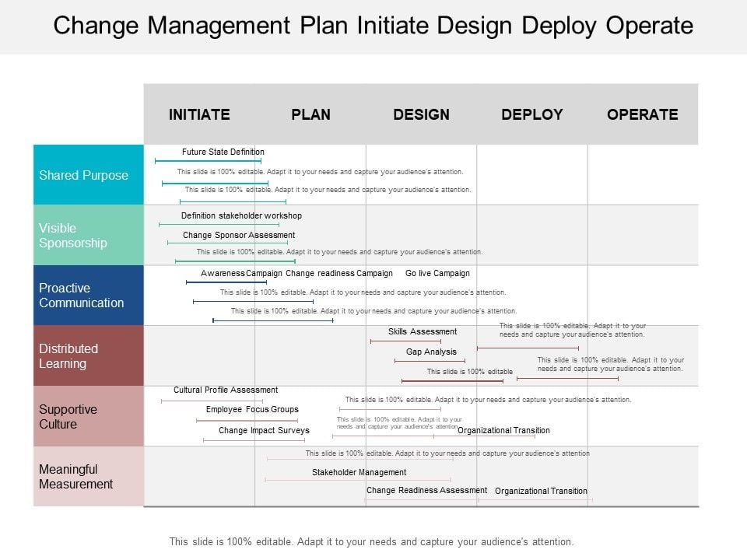The image size is (747, 560).
Task: Select the 'Employee Focus Groups' text
Action: (x=252, y=410)
